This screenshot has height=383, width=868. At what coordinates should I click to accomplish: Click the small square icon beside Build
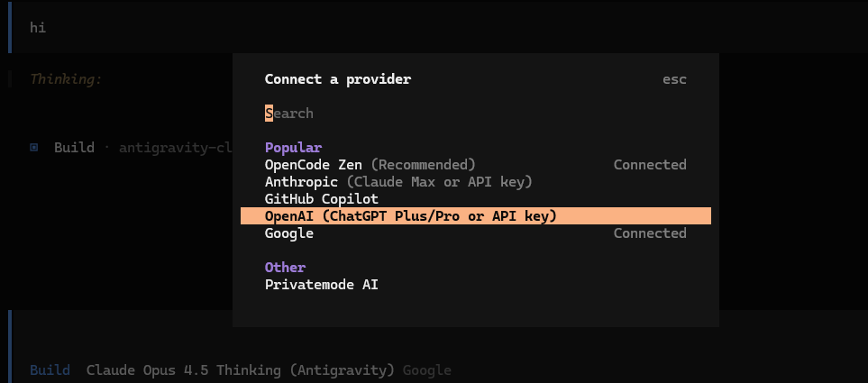click(x=34, y=147)
